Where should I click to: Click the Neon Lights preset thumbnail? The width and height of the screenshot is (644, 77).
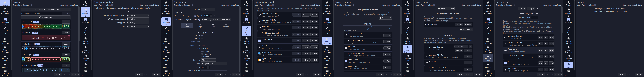pyautogui.click(x=46, y=59)
